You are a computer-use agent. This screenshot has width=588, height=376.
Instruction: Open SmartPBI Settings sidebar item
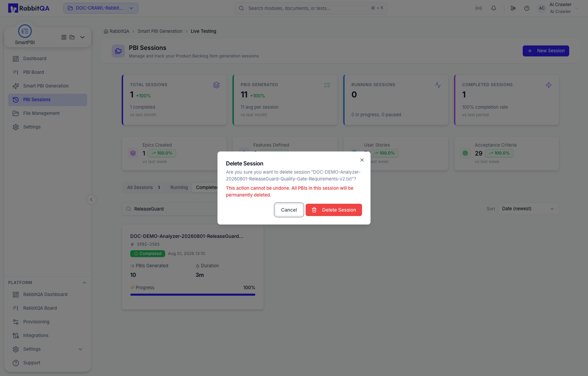48,127
